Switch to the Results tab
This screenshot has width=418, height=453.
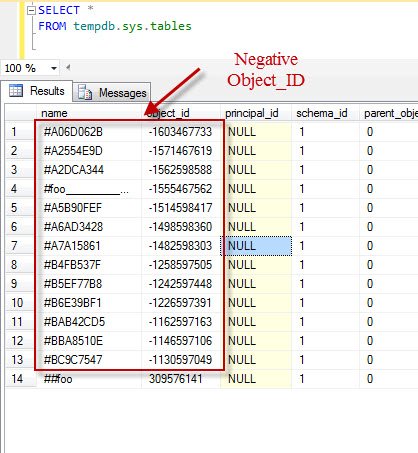click(x=37, y=91)
